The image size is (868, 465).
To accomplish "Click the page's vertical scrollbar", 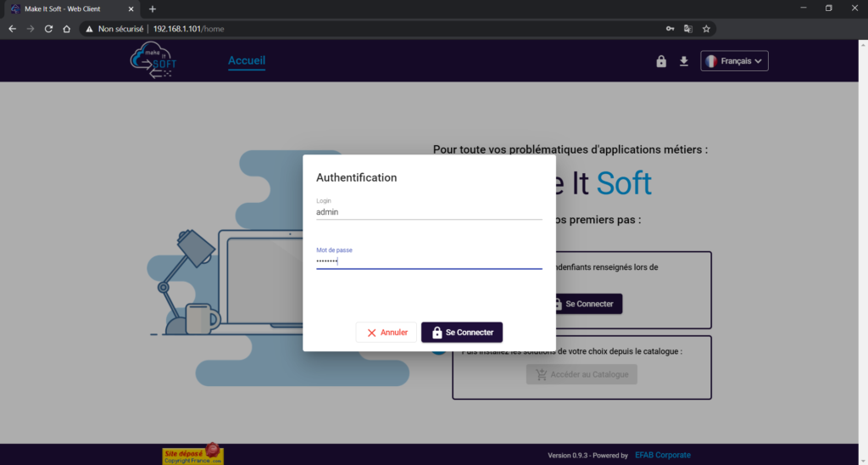I will coord(863,252).
